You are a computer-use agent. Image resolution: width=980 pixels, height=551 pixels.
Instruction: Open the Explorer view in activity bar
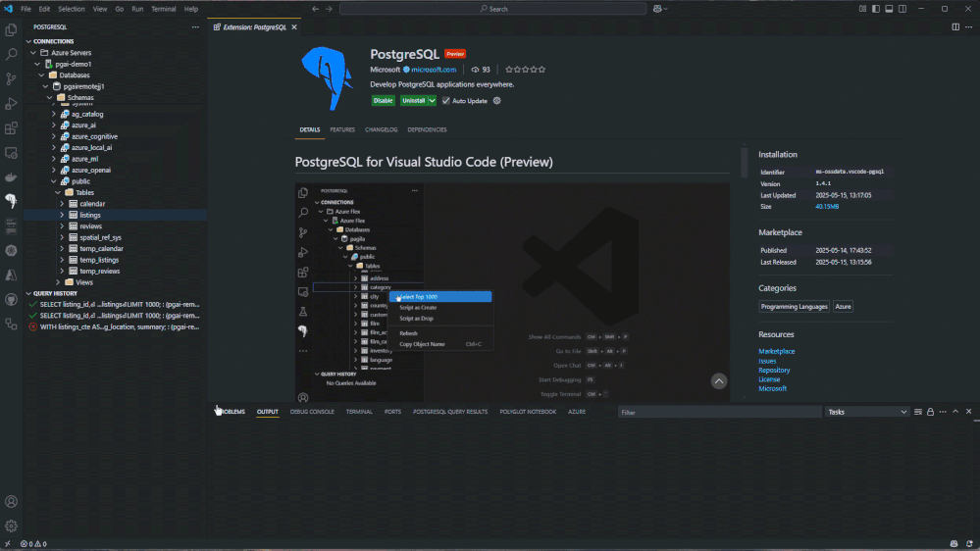tap(11, 30)
